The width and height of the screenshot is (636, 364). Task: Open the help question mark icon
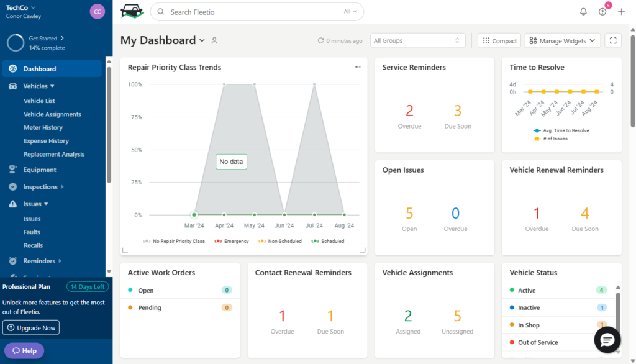601,11
